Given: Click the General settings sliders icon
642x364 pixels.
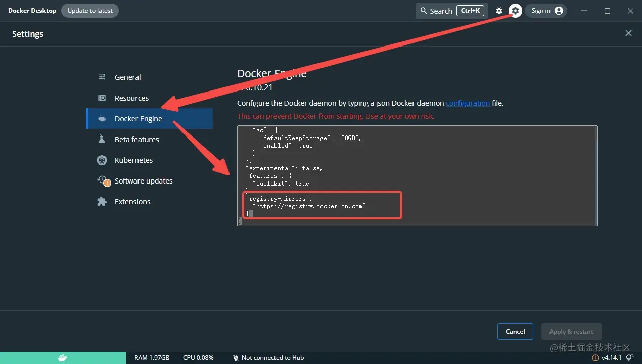Looking at the screenshot, I should 102,77.
